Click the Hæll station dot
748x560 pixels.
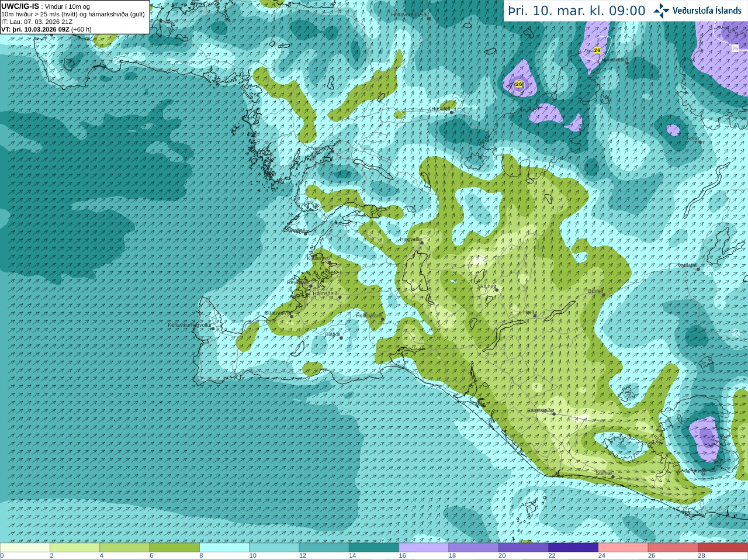pos(535,316)
